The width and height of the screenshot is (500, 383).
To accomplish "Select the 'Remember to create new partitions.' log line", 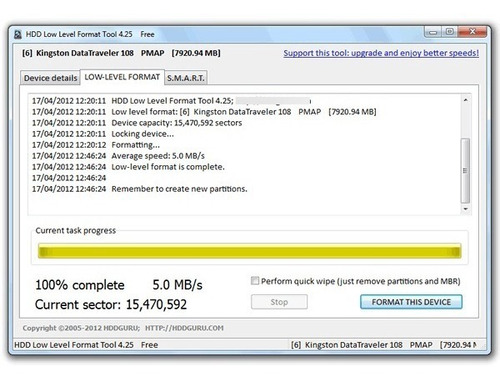I will 139,189.
